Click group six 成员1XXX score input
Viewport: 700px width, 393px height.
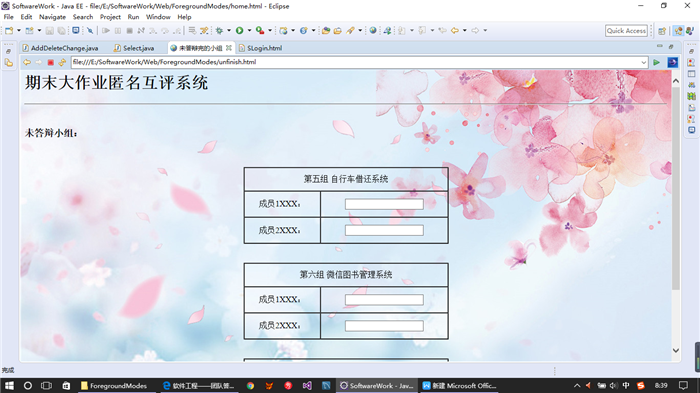point(384,300)
